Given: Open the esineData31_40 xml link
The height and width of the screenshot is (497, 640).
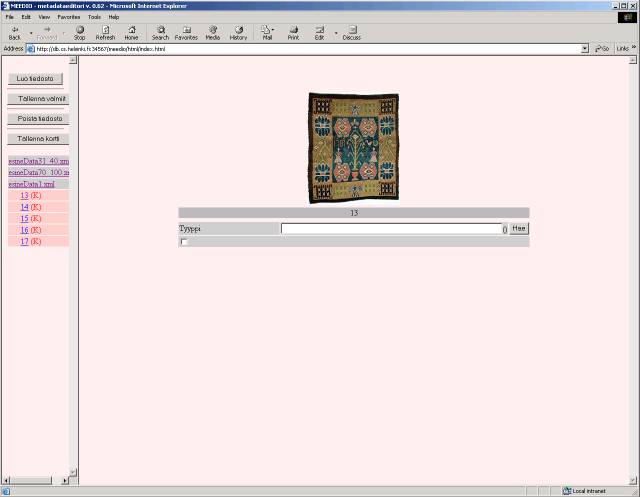Looking at the screenshot, I should [x=38, y=161].
